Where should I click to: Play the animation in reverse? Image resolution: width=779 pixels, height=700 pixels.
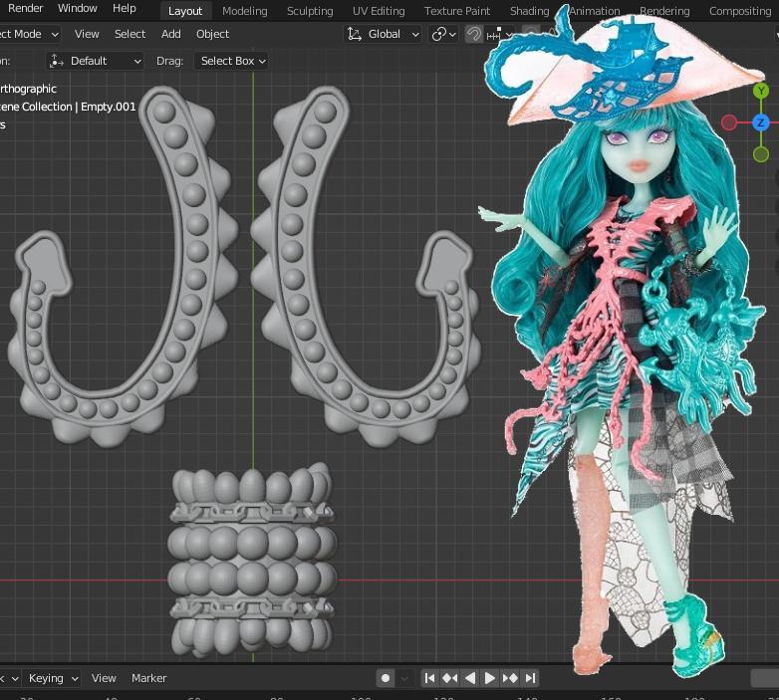(470, 678)
